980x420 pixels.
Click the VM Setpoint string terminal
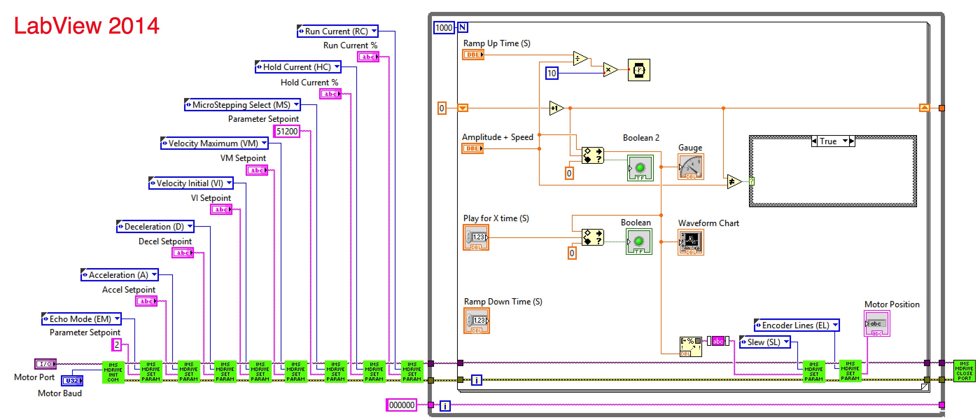pos(257,170)
